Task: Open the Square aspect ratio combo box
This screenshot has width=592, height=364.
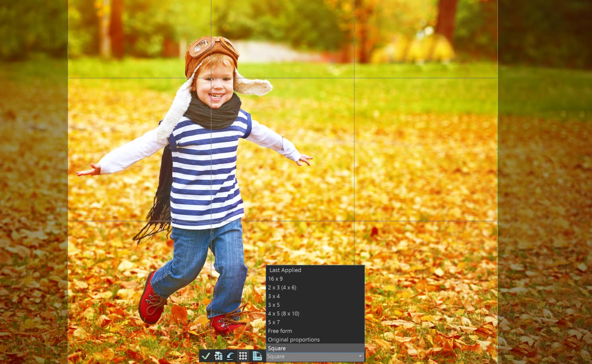Action: (x=315, y=356)
